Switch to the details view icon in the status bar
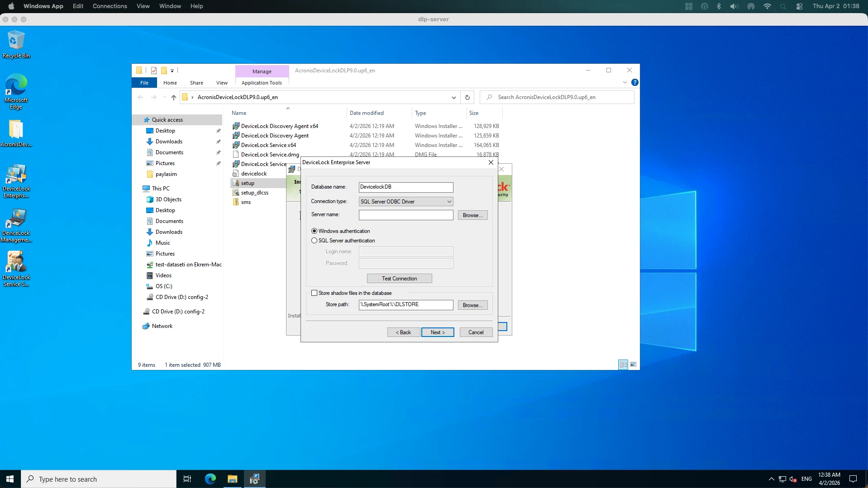Viewport: 868px width, 488px height. (623, 365)
